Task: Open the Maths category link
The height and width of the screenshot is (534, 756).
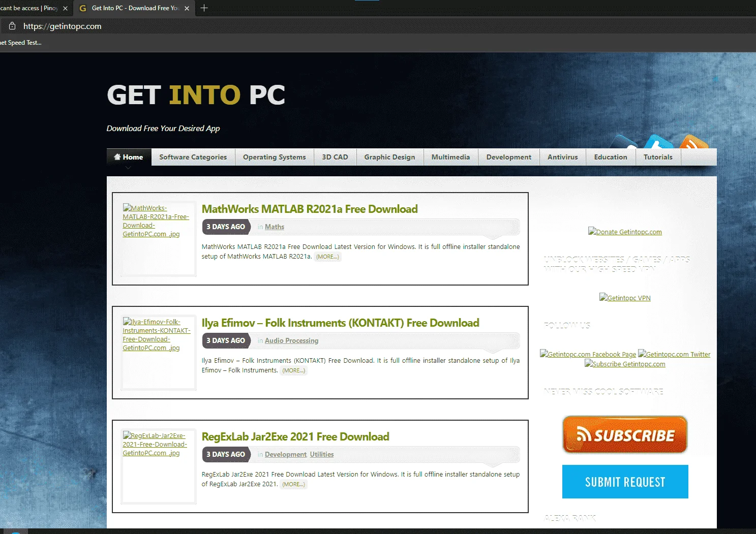Action: (x=275, y=227)
